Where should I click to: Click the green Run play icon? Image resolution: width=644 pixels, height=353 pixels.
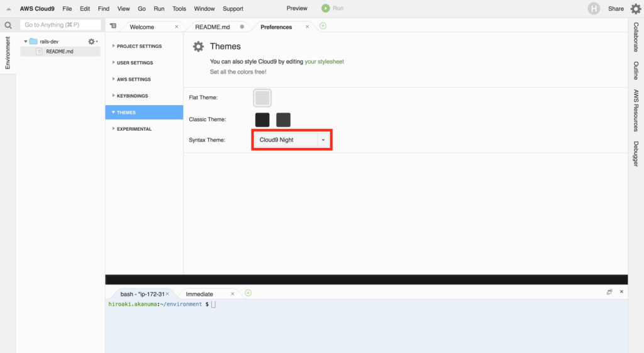[325, 8]
